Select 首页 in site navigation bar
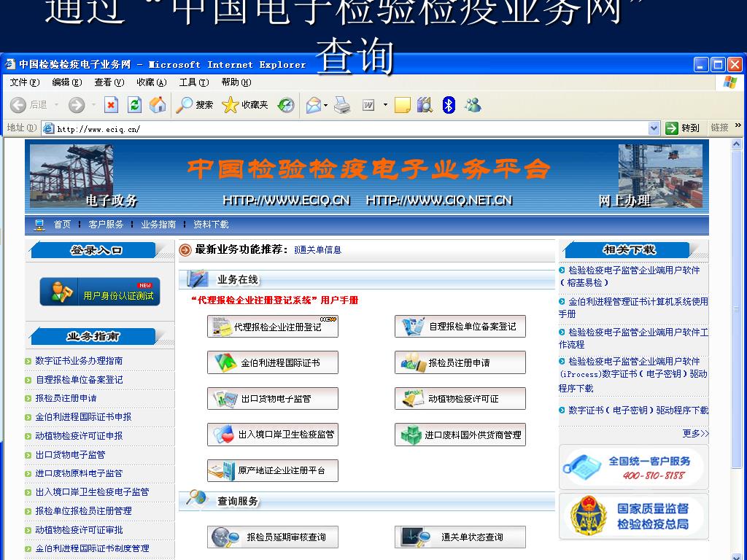Screen dimensions: 747x560 (x=62, y=225)
